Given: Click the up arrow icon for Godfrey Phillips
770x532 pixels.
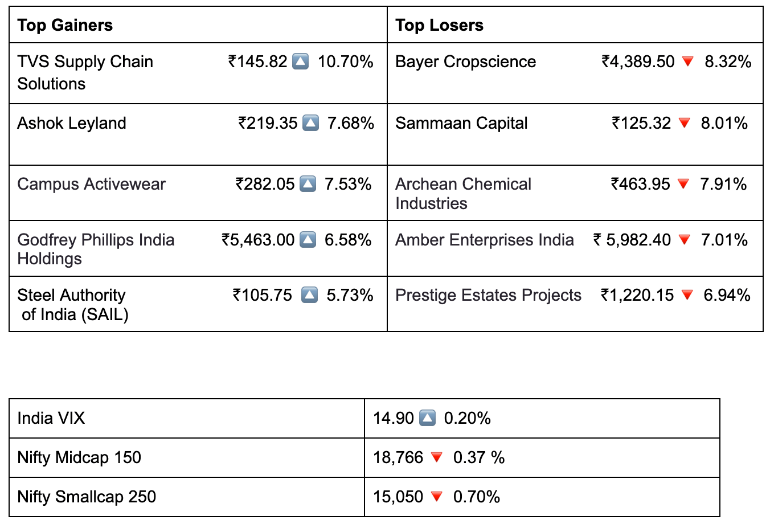Looking at the screenshot, I should (308, 239).
